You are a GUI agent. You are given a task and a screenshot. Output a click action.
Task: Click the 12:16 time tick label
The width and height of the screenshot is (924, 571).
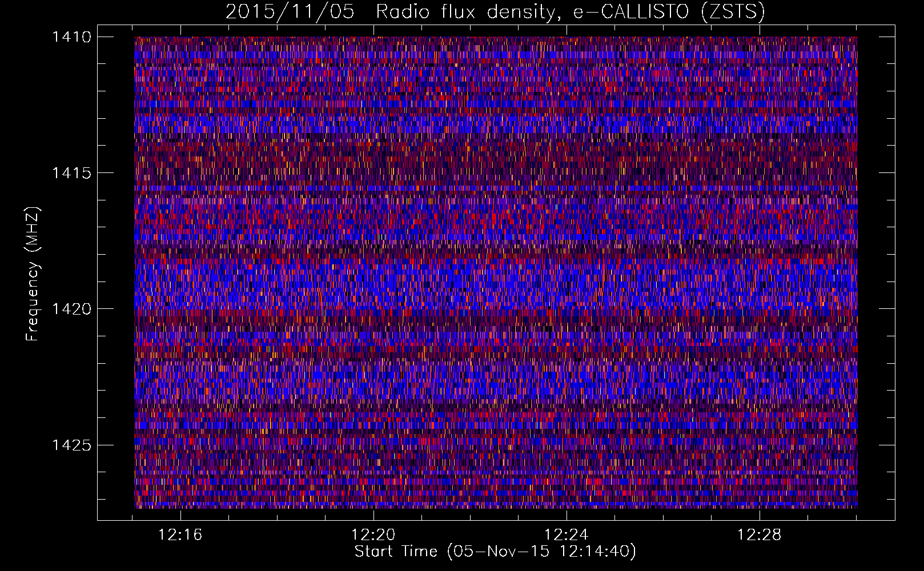(180, 535)
